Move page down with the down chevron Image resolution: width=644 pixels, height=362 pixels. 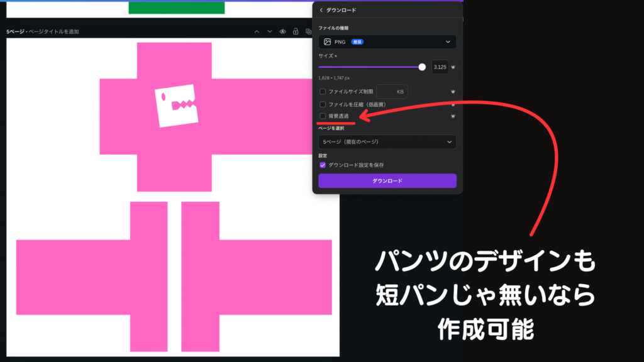point(270,31)
